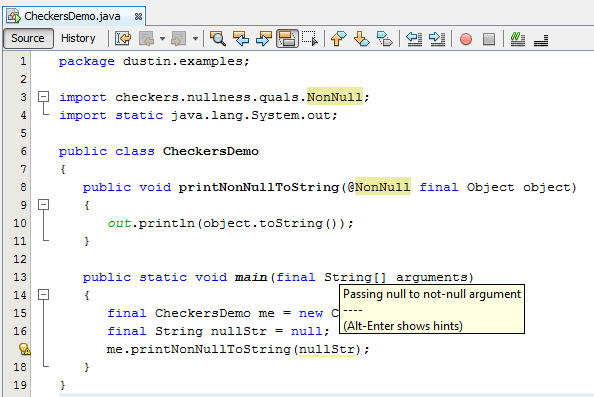Open the Back navigation history dropdown
The height and width of the screenshot is (397, 594).
coord(162,39)
